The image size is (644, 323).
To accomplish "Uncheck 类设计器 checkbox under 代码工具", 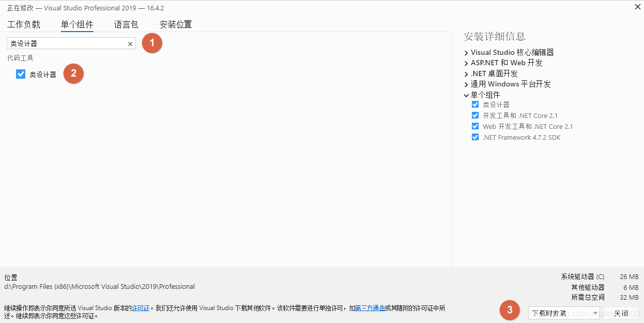I will coord(21,74).
